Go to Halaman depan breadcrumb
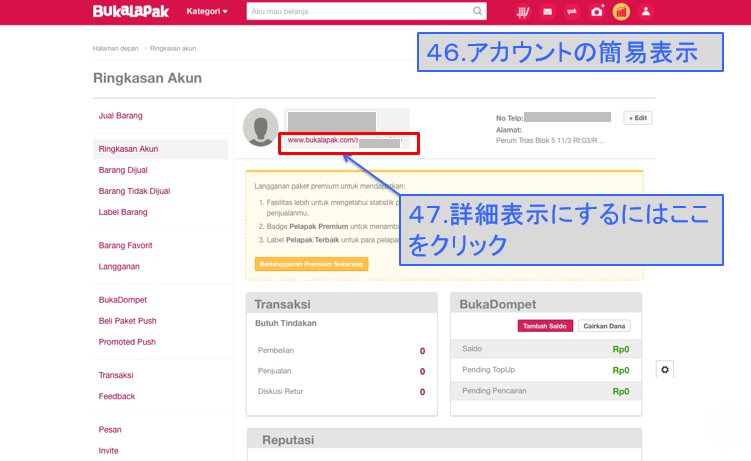The height and width of the screenshot is (461, 751). pos(115,48)
